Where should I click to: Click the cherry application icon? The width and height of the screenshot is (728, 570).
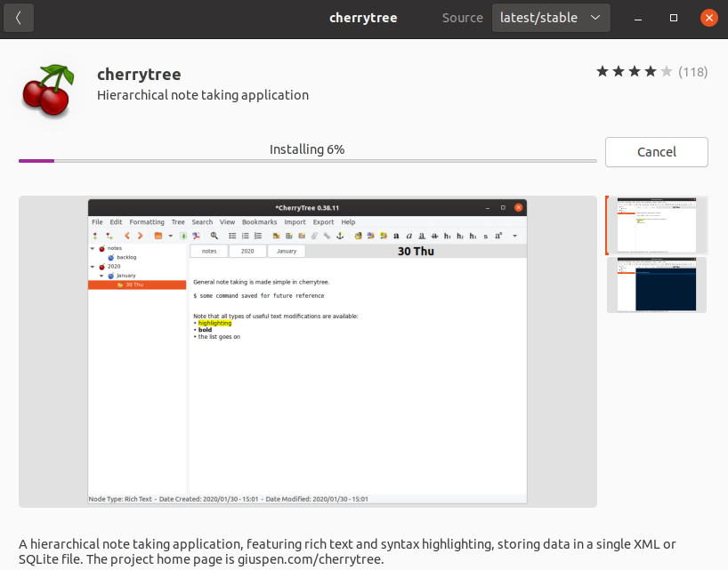point(48,90)
